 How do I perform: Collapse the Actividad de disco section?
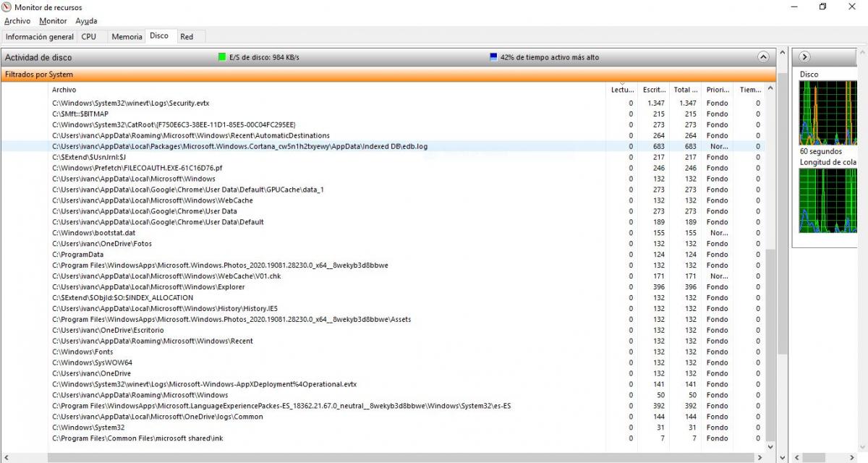click(763, 57)
